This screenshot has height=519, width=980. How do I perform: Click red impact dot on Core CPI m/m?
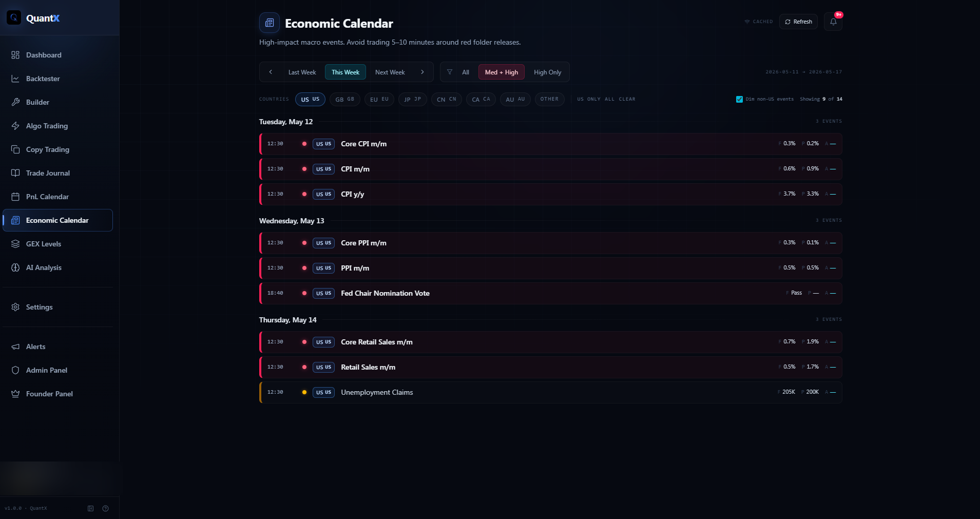[304, 144]
